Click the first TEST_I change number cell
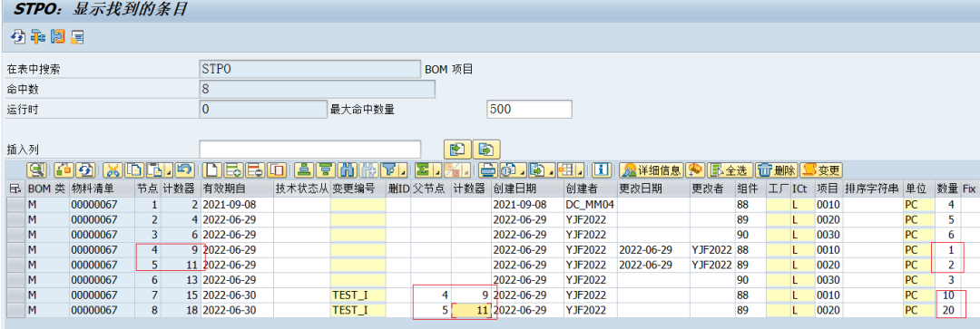This screenshot has width=980, height=329. click(x=358, y=295)
